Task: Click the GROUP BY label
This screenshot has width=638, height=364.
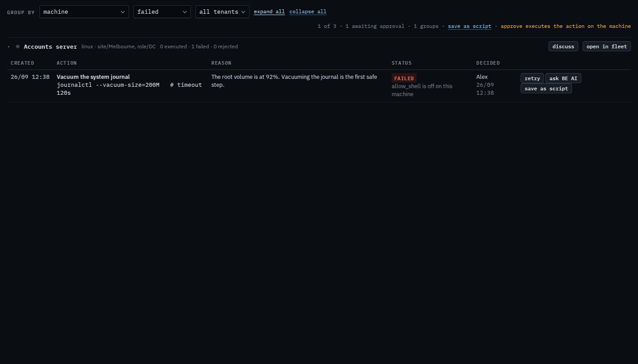Action: (21, 12)
